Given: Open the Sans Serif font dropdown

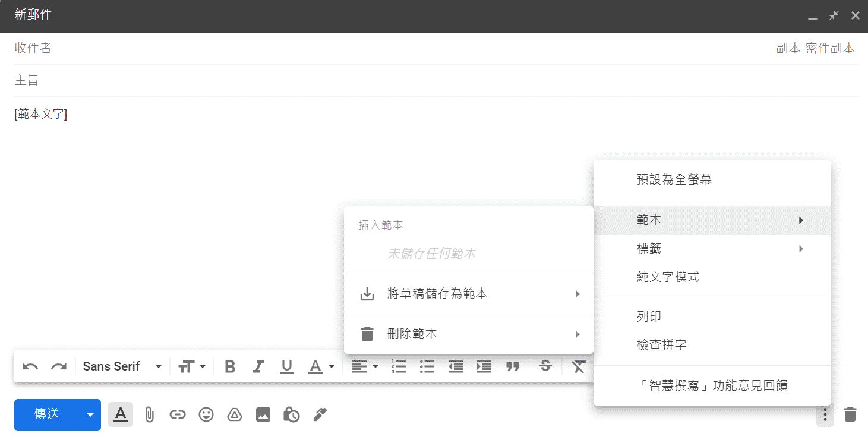Looking at the screenshot, I should pyautogui.click(x=122, y=366).
